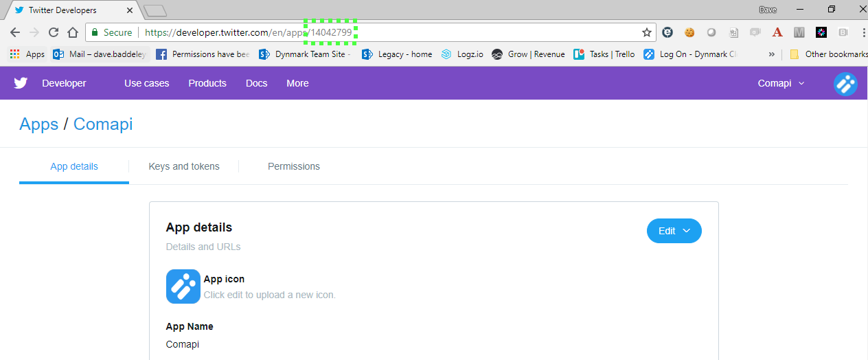Open the Use cases menu
Image resolution: width=868 pixels, height=360 pixels.
(x=146, y=83)
